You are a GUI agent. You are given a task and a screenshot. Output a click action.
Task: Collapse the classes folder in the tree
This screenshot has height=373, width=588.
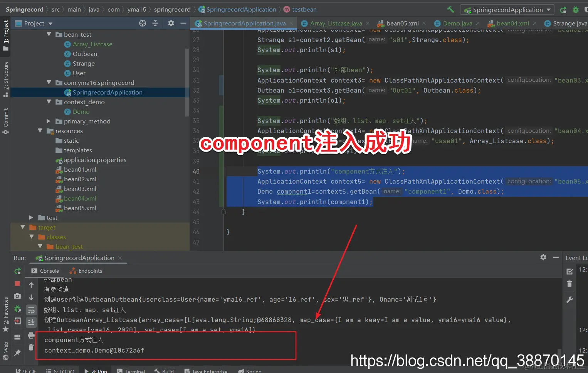coord(32,237)
